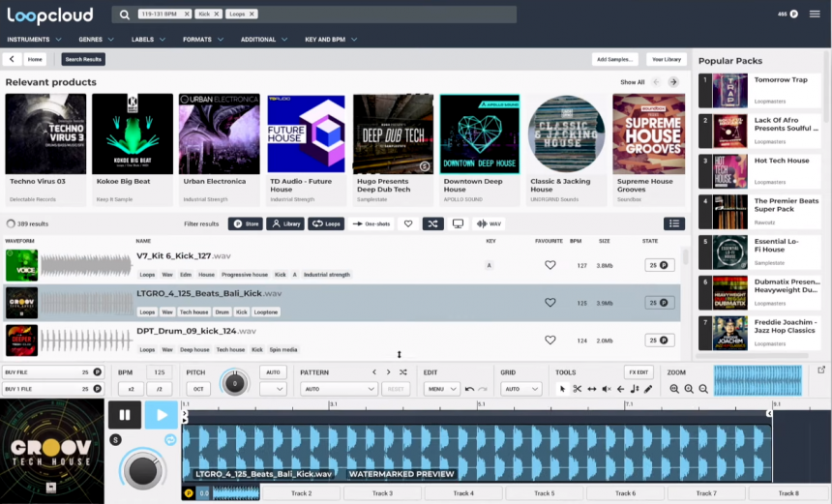Open the Home tab

(x=35, y=59)
